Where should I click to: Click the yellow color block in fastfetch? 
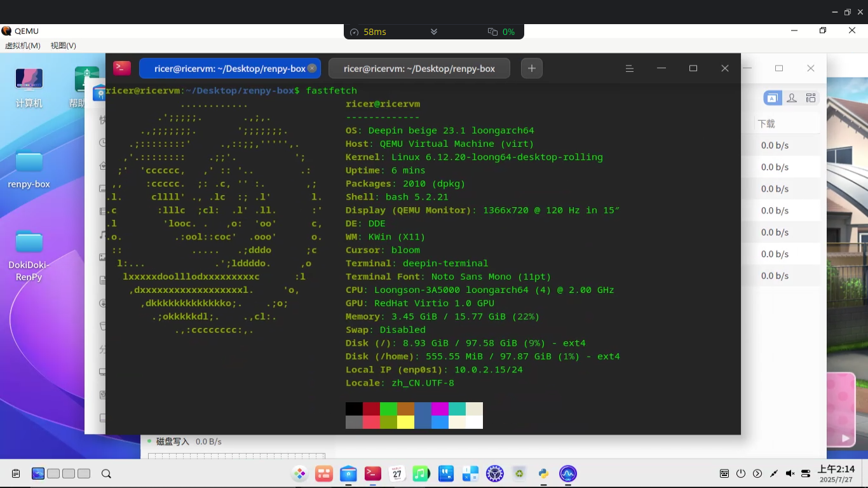(405, 422)
